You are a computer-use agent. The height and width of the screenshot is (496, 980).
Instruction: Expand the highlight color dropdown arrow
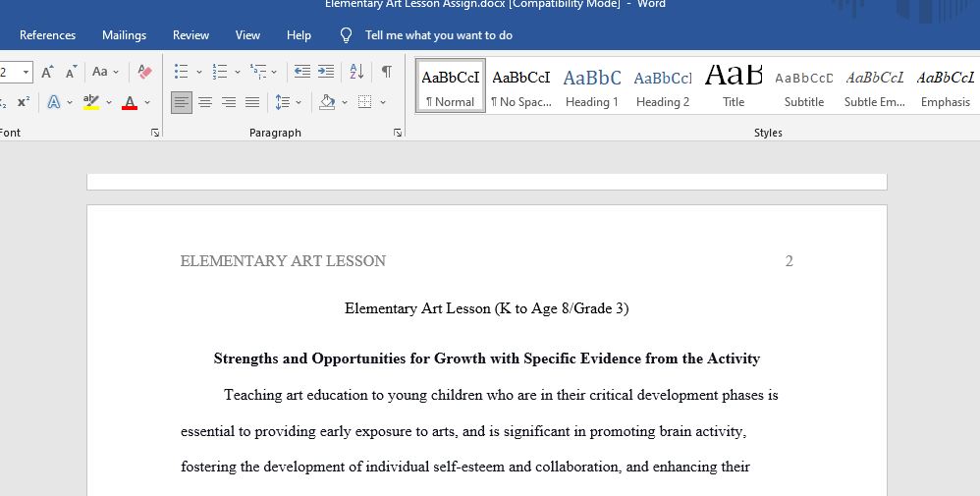point(109,102)
